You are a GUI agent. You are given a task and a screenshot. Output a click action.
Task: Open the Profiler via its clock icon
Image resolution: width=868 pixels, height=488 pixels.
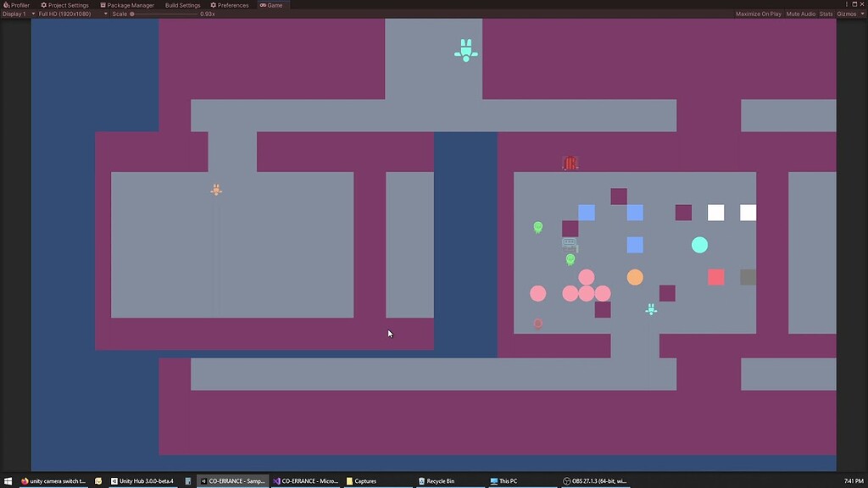pos(5,4)
